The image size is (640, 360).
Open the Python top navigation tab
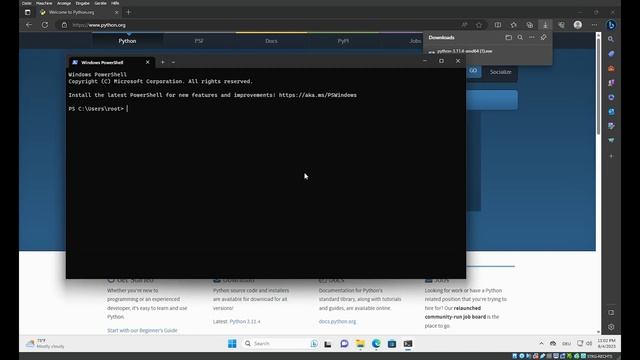(127, 41)
